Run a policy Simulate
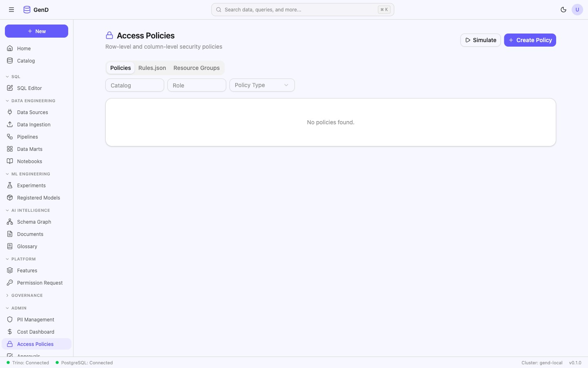 [x=480, y=40]
